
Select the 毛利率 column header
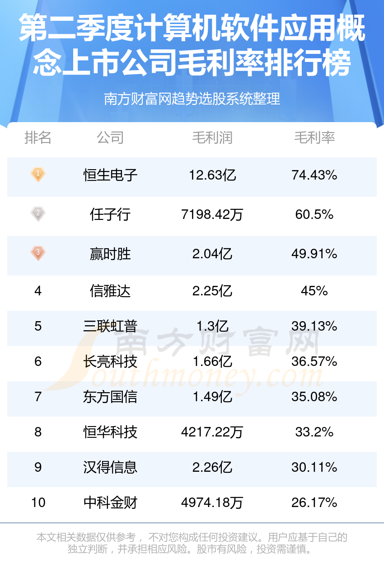(314, 138)
